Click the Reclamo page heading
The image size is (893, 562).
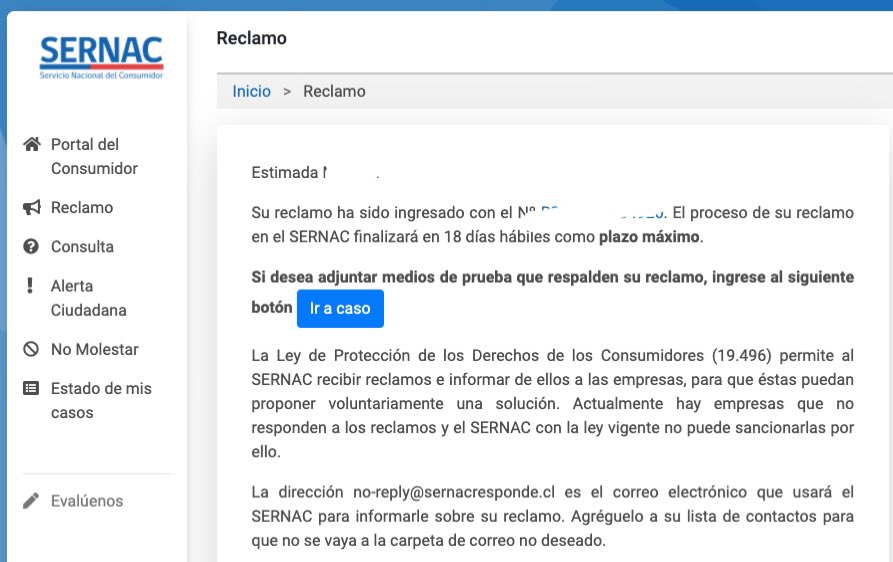pos(252,38)
